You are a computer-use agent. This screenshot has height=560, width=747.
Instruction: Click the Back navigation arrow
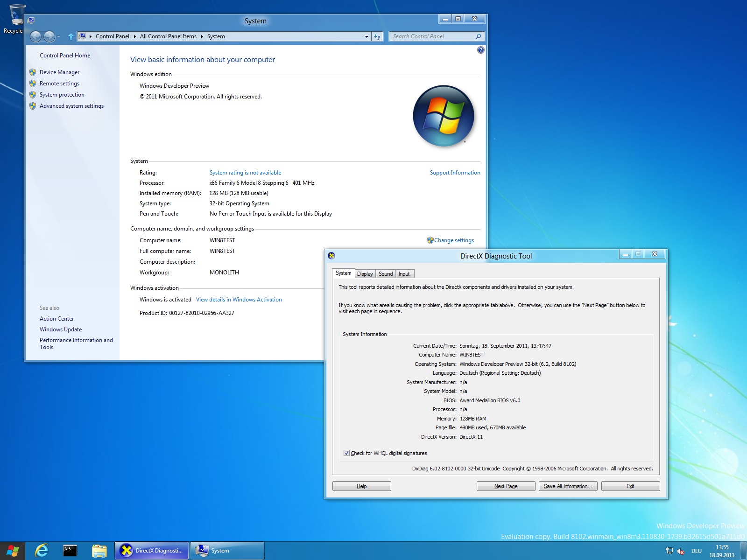pos(36,36)
